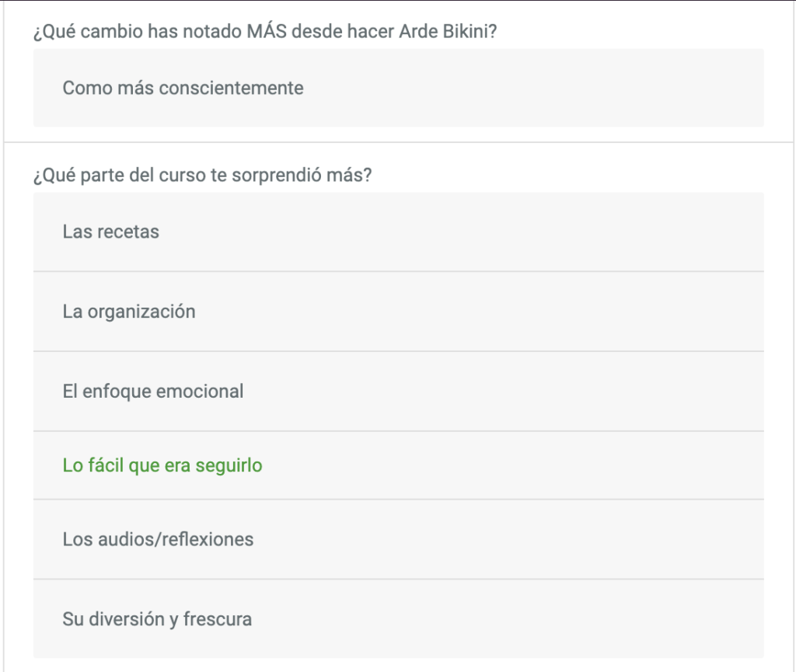Image resolution: width=796 pixels, height=672 pixels.
Task: Click the word "frescura" in the last option
Action: point(218,619)
